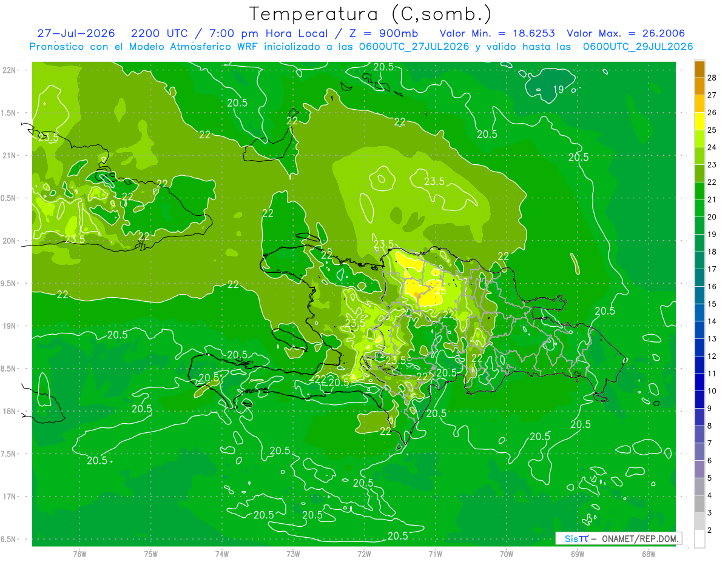Select the date text "27-Jul-2026"
The height and width of the screenshot is (562, 728).
[x=78, y=33]
